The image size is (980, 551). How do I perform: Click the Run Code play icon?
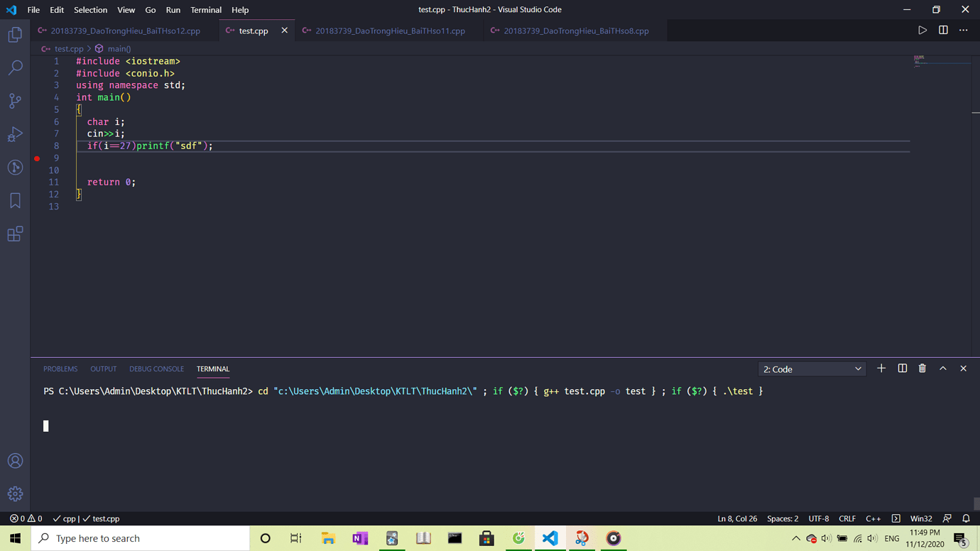[x=922, y=31]
